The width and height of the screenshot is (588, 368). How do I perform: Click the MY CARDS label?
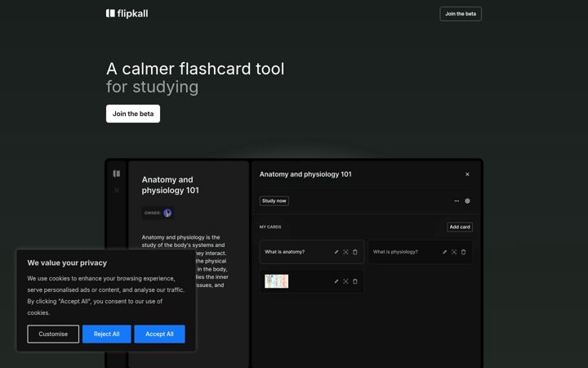pyautogui.click(x=270, y=227)
